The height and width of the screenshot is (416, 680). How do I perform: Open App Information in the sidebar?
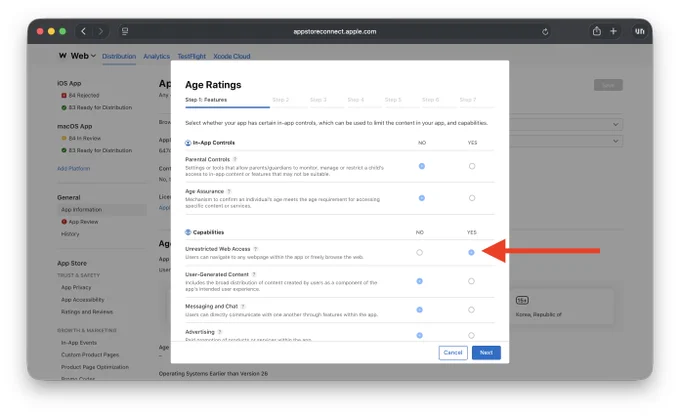(102, 210)
